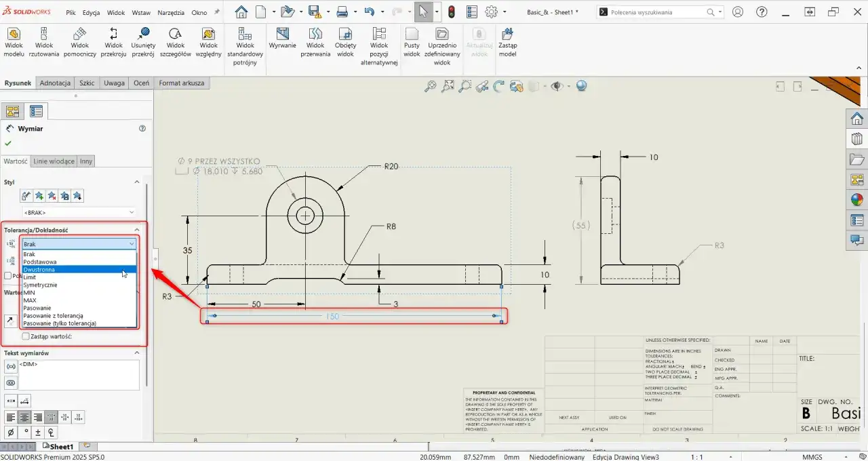Screen dimensions: 868x461
Task: Click the Widok modelu tool
Action: 14,42
